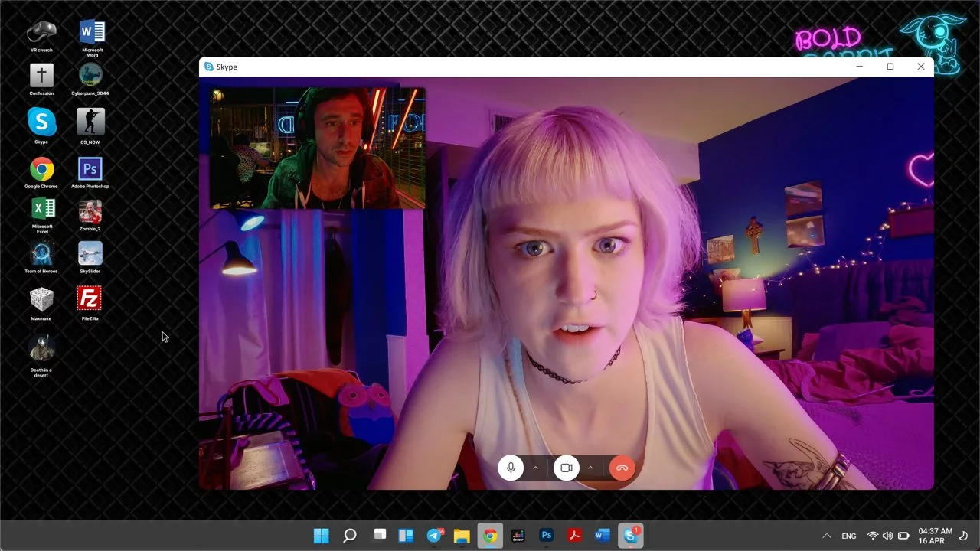Click the caller's self-view video thumbnail

pyautogui.click(x=317, y=148)
